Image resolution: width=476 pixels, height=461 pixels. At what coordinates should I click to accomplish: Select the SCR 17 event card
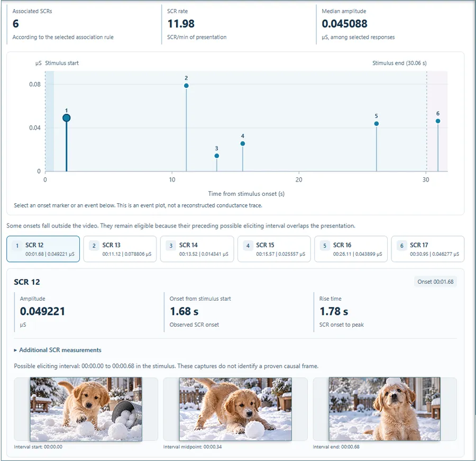(428, 249)
